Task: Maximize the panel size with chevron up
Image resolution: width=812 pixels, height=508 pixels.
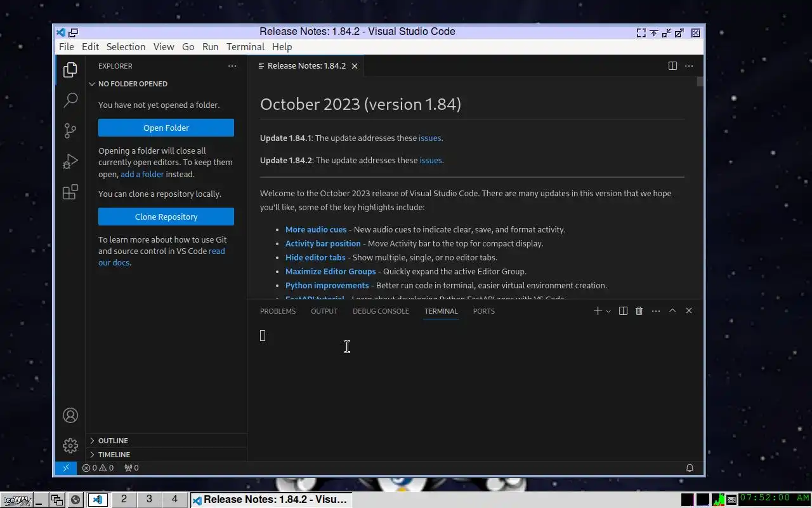Action: (x=672, y=311)
